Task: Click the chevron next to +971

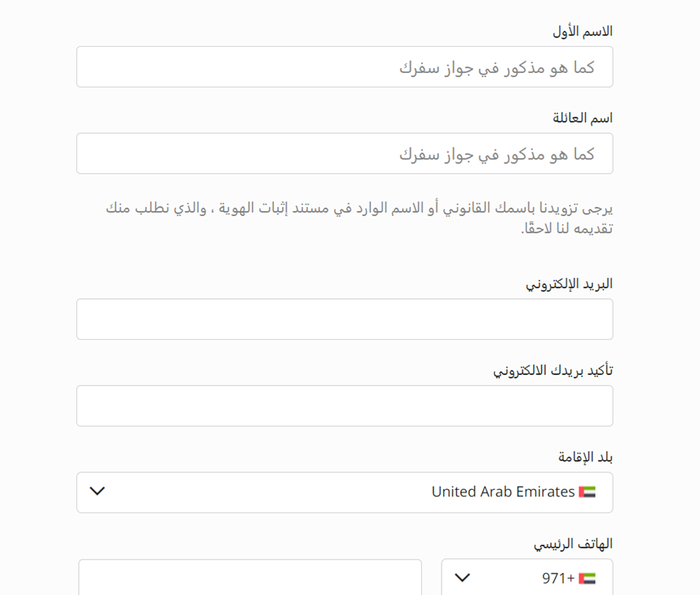Action: pyautogui.click(x=462, y=578)
